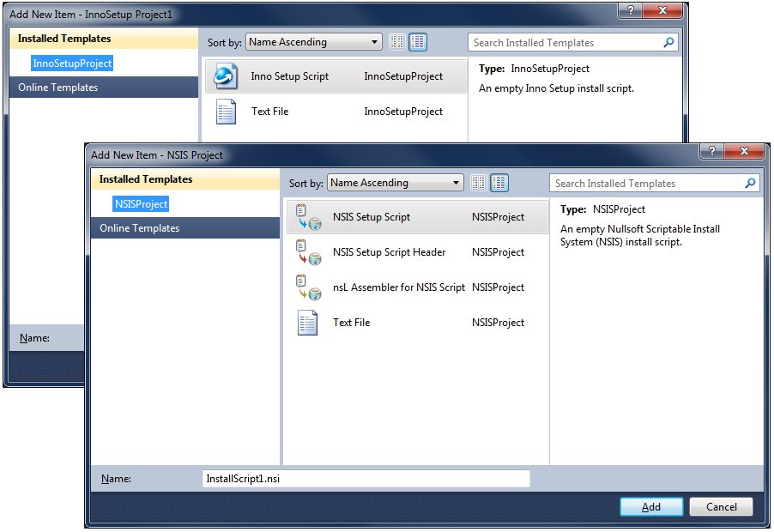Click the help button in InnoSetup dialog title bar
774x532 pixels.
pos(631,10)
